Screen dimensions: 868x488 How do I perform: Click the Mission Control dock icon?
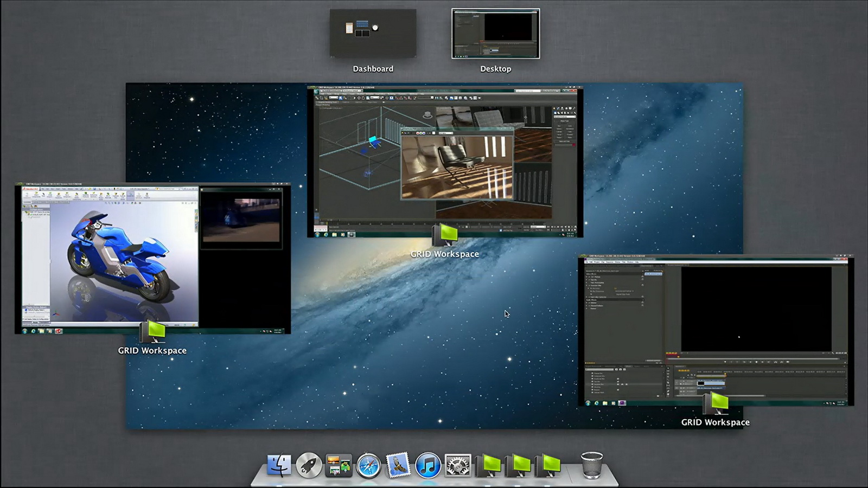pyautogui.click(x=339, y=465)
